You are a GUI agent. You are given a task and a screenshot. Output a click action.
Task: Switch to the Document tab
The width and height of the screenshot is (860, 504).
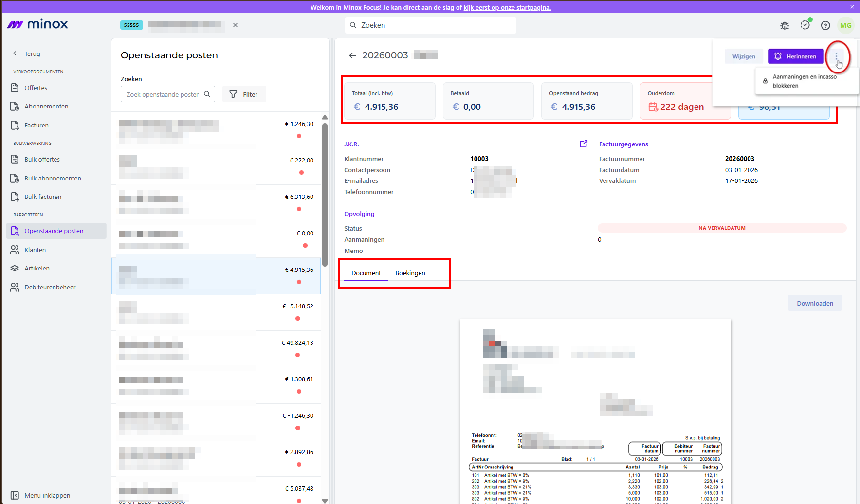click(366, 273)
